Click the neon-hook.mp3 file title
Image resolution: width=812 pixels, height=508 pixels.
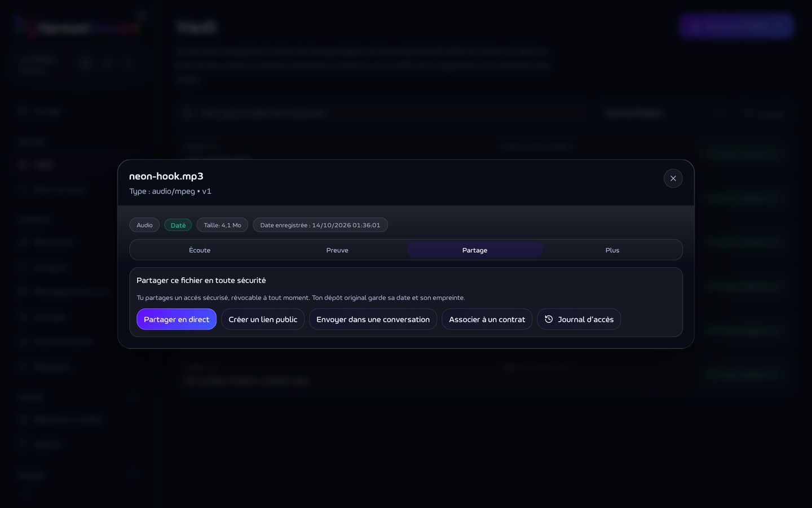point(166,176)
